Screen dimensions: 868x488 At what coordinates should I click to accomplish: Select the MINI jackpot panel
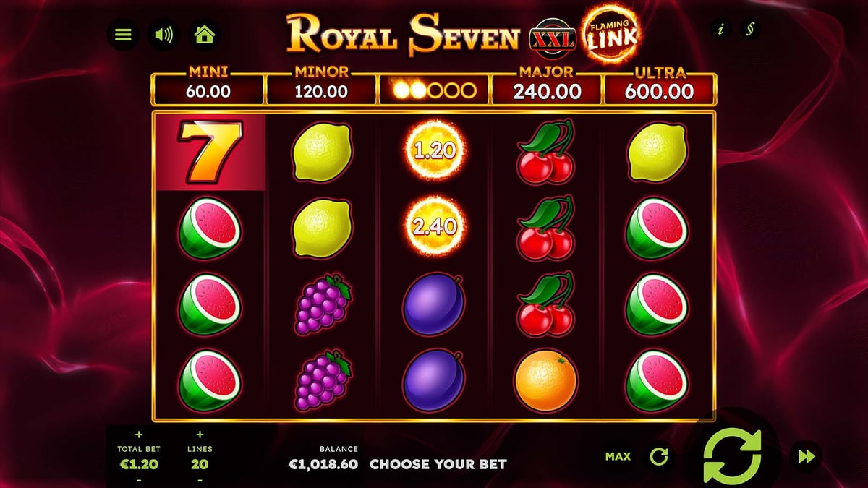[x=208, y=87]
